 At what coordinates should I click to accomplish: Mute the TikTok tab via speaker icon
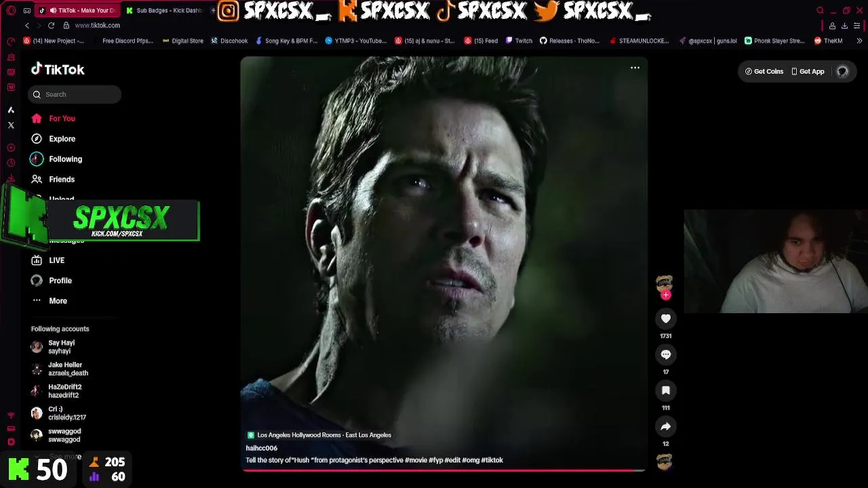pyautogui.click(x=53, y=10)
